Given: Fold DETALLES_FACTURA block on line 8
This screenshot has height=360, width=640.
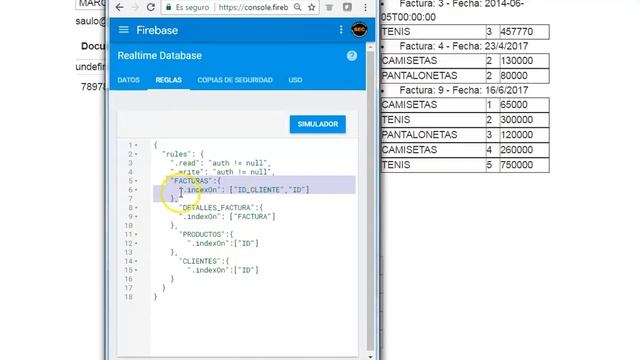Looking at the screenshot, I should pos(136,208).
